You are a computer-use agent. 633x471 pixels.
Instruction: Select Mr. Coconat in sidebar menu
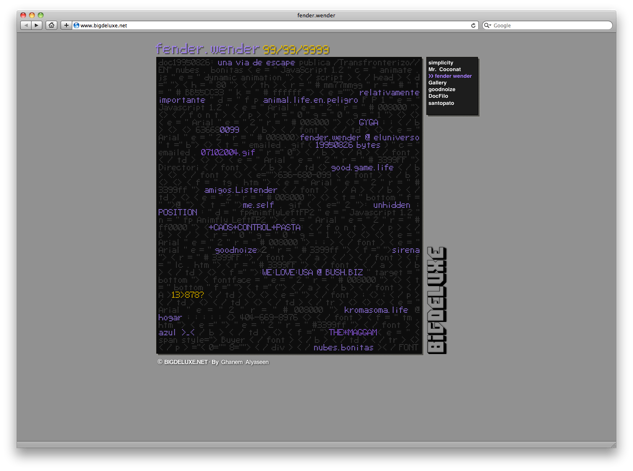pyautogui.click(x=444, y=69)
